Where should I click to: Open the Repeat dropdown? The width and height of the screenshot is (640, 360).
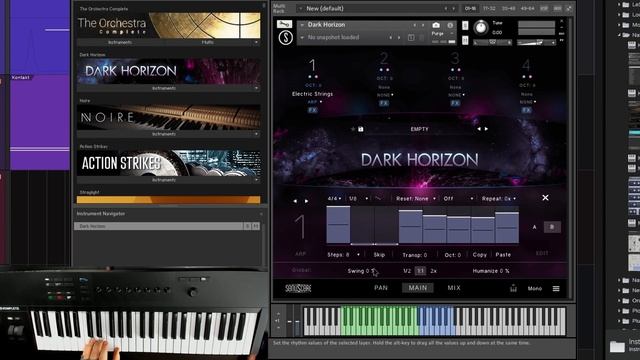pos(498,198)
